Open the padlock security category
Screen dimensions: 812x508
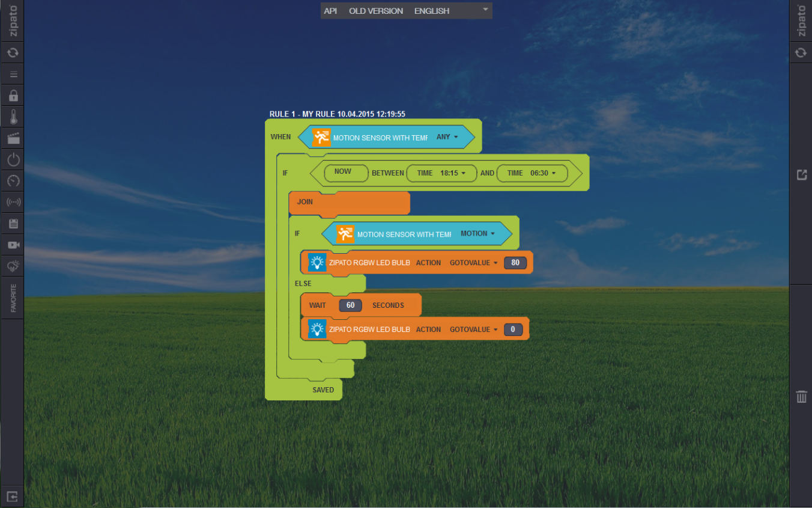click(13, 96)
